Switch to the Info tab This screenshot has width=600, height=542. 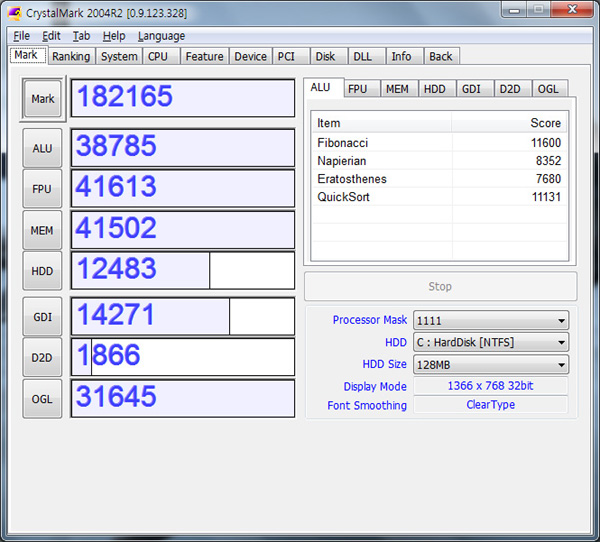point(405,56)
